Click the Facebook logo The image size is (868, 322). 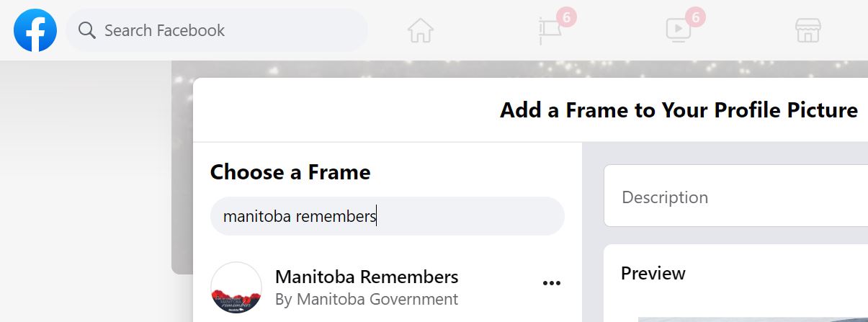click(x=35, y=30)
